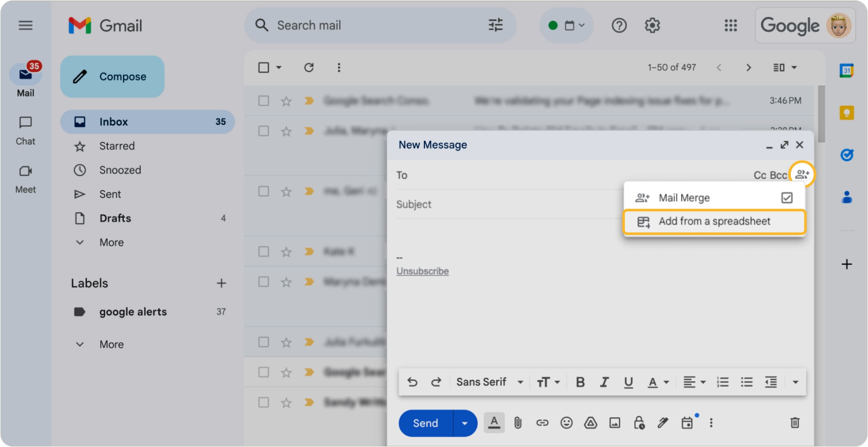Insert link using the chain icon
868x447 pixels.
(542, 423)
